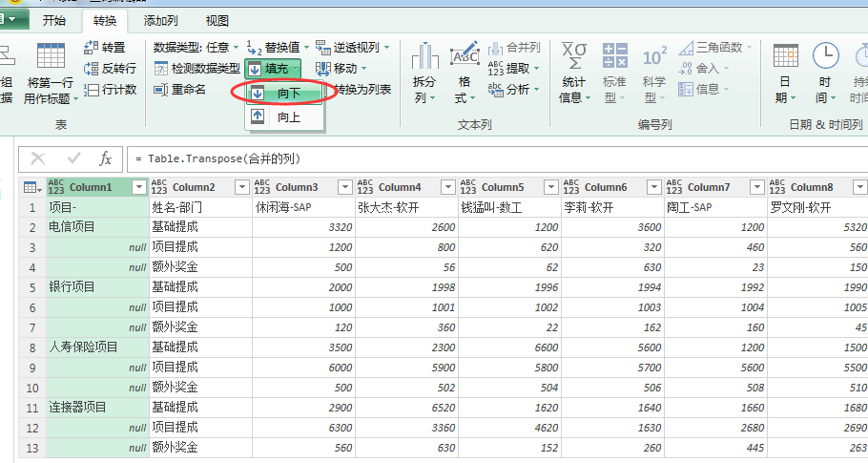The image size is (868, 463).
Task: Click cell '电信项目' in Column1
Action: (x=97, y=227)
